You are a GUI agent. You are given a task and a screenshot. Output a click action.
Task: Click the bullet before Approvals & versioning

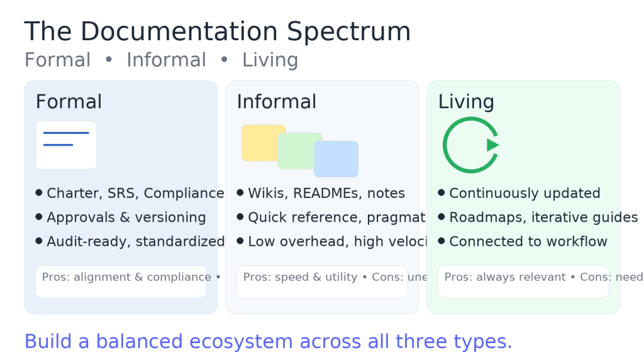click(39, 217)
